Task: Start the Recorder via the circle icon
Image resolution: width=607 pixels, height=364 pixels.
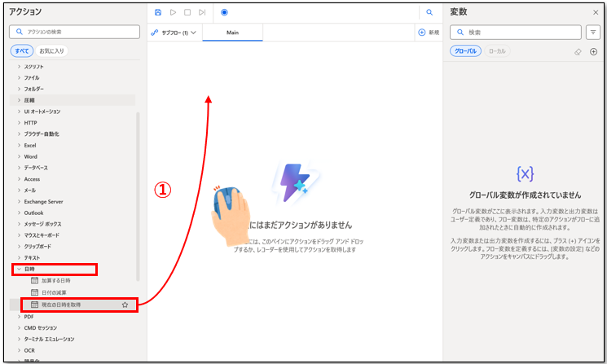Action: click(224, 12)
